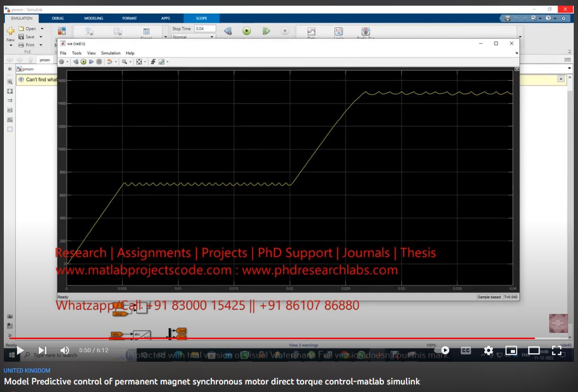Click the scope's Scale Axes Limits icon
Viewport: 578px width, 392px height.
139,62
